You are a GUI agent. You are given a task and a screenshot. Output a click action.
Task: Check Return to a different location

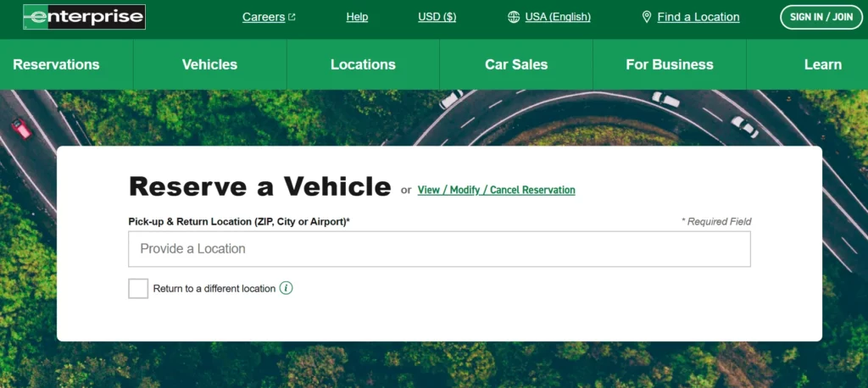tap(138, 288)
